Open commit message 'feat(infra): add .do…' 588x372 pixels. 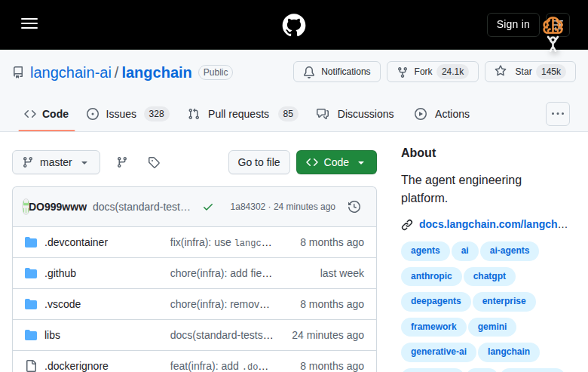[x=219, y=366]
